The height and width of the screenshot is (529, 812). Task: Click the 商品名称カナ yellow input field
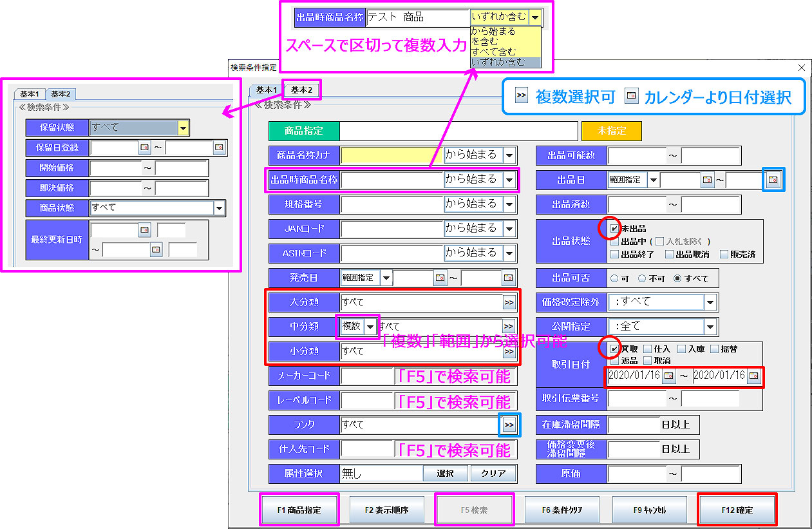(x=392, y=155)
